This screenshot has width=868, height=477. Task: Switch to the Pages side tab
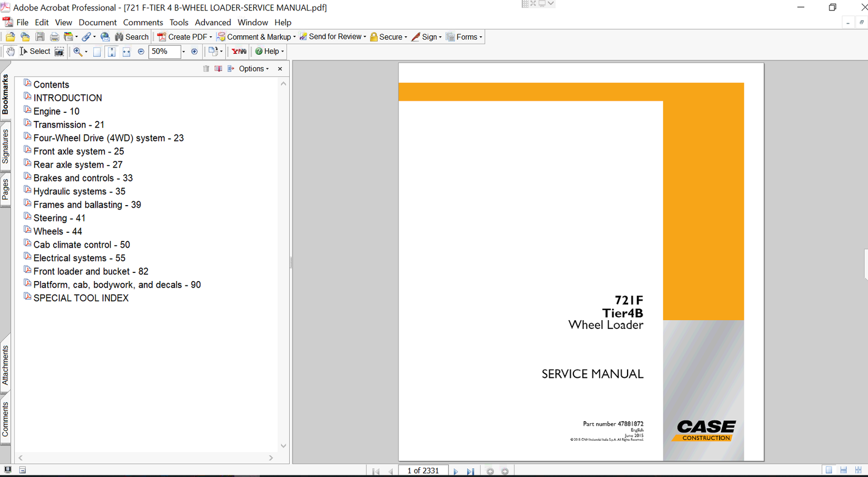[x=5, y=189]
